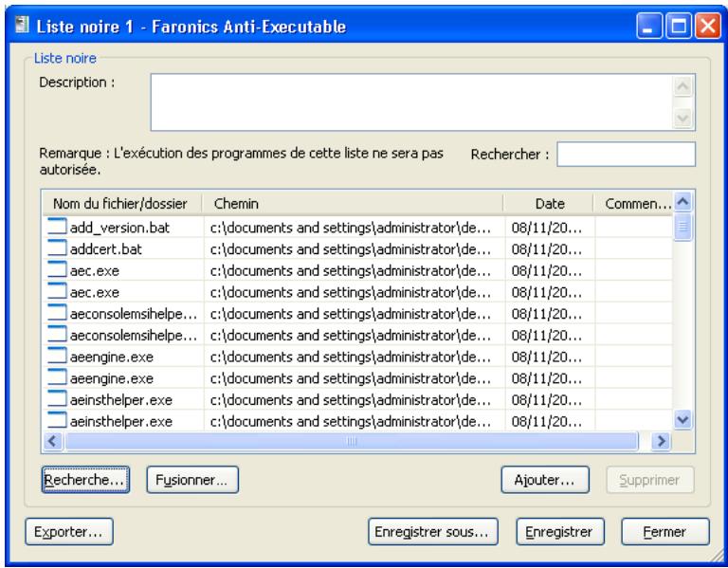Click the file list's vertical scroll down arrow
The image size is (728, 568).
[x=682, y=420]
